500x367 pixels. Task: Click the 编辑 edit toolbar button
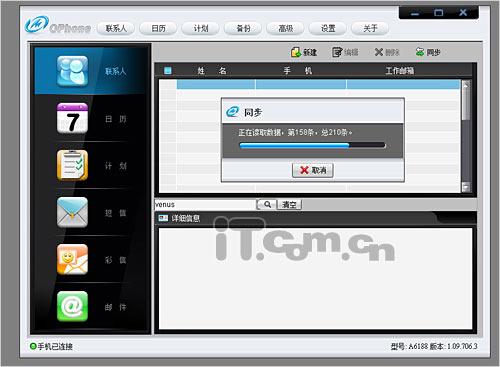tap(345, 52)
